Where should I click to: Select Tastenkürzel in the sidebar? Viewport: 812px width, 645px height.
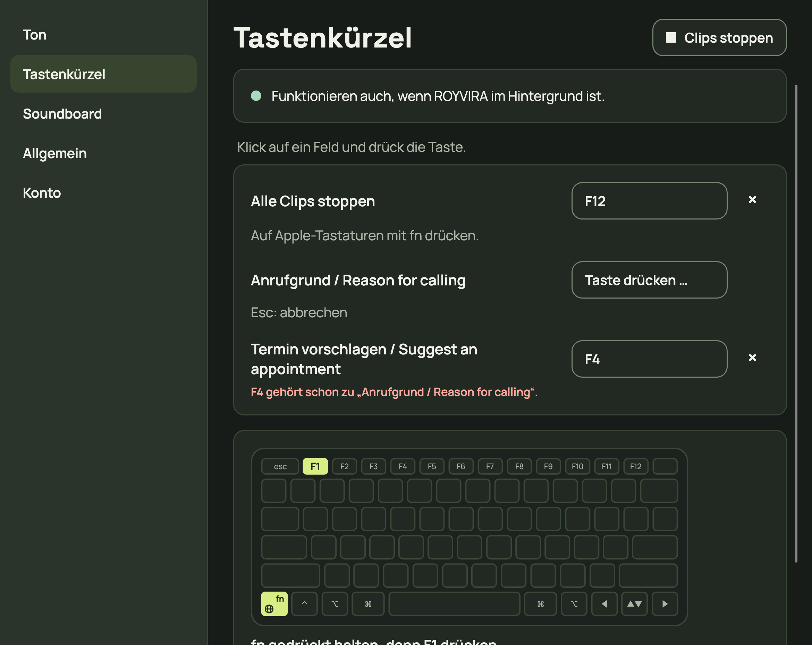pos(103,74)
